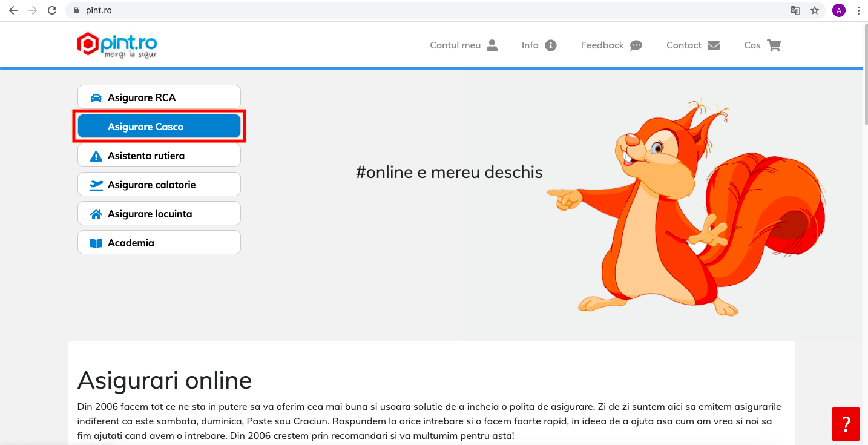Click the browser reload icon
Screen dimensions: 868x445
click(x=52, y=10)
